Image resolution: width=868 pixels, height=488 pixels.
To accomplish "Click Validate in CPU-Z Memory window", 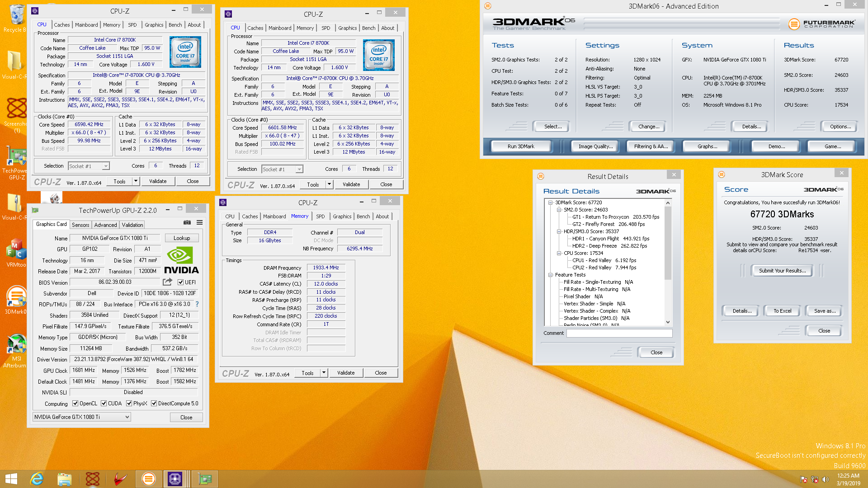I will click(346, 373).
